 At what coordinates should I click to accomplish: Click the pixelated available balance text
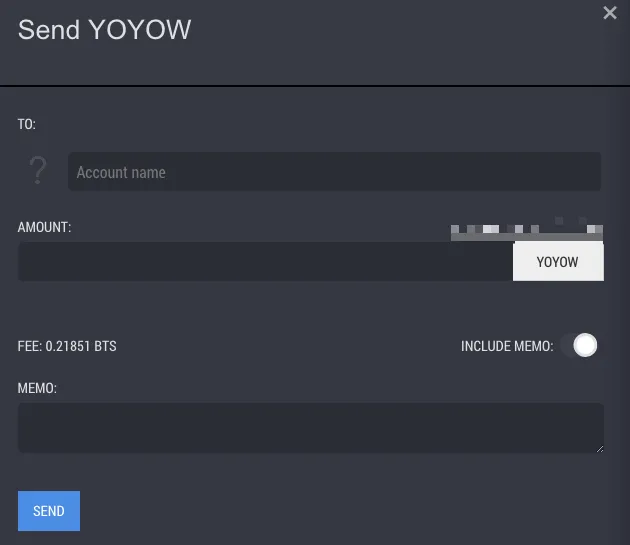pyautogui.click(x=527, y=230)
